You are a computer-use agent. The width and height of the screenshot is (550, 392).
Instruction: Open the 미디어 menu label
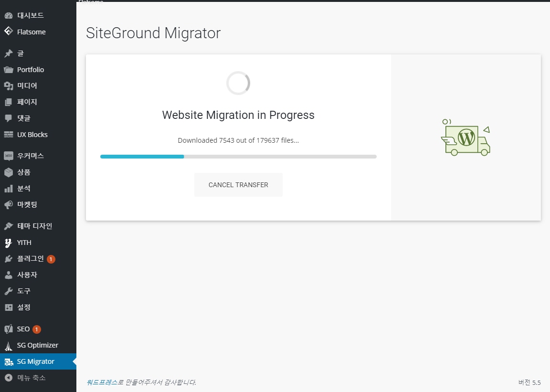(x=27, y=85)
